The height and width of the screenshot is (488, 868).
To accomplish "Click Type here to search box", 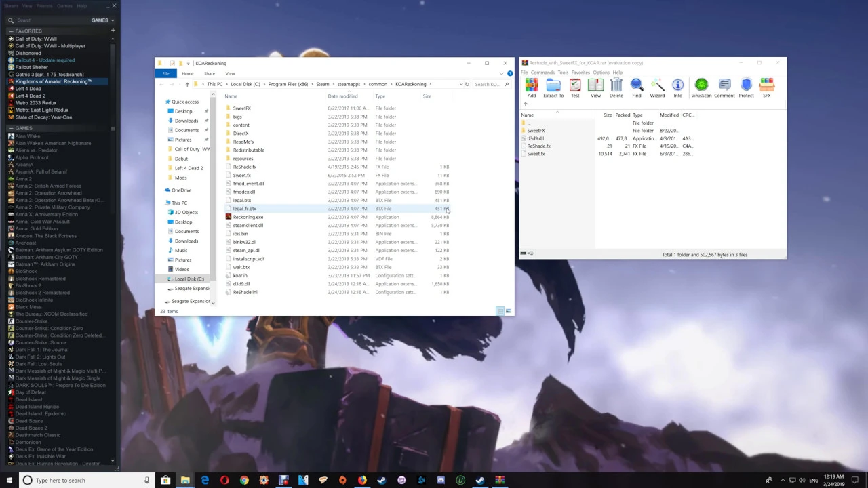I will pos(87,480).
